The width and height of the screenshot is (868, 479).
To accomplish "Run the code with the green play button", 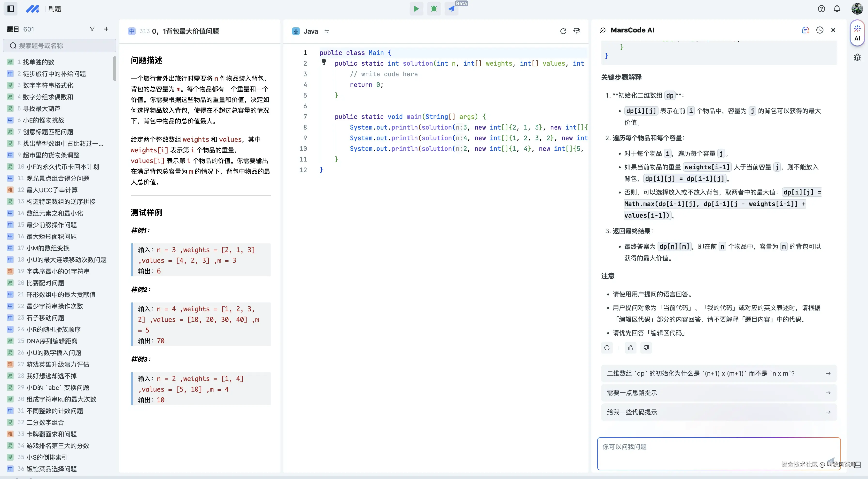I will coord(416,9).
